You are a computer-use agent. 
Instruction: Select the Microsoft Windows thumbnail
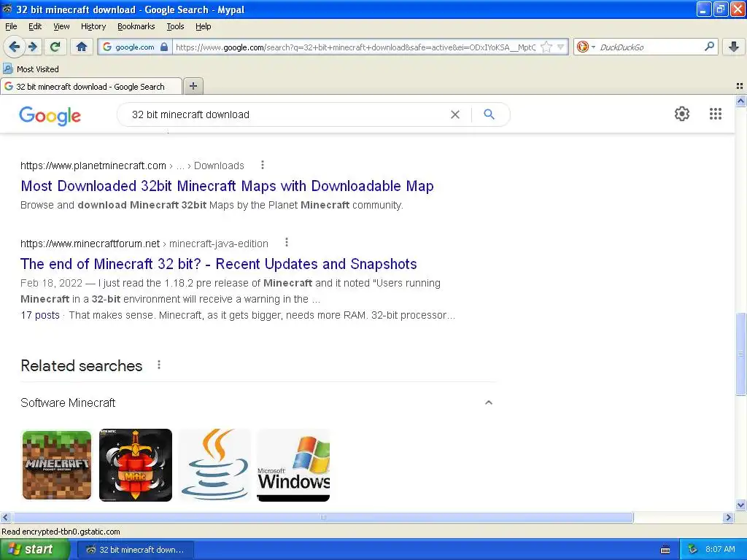click(293, 464)
